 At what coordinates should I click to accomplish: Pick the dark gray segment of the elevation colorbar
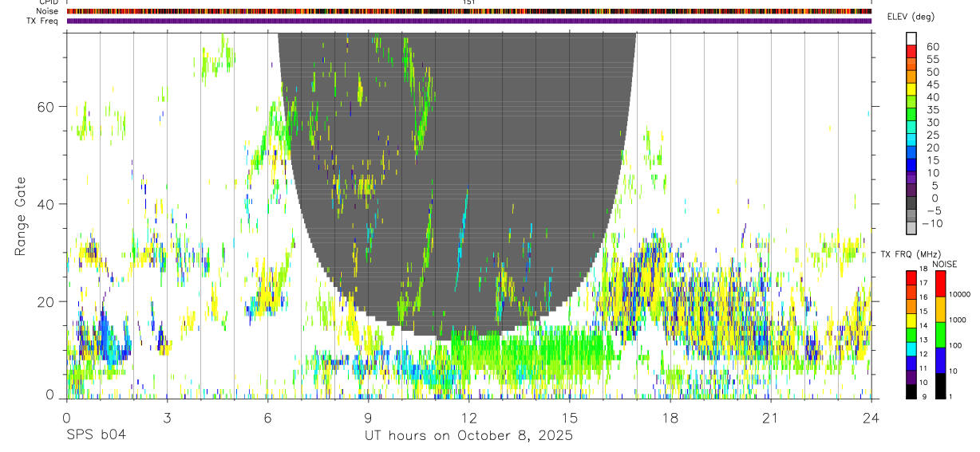911,202
